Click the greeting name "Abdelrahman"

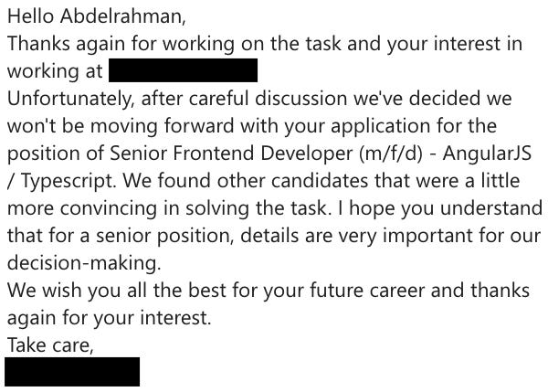point(121,16)
